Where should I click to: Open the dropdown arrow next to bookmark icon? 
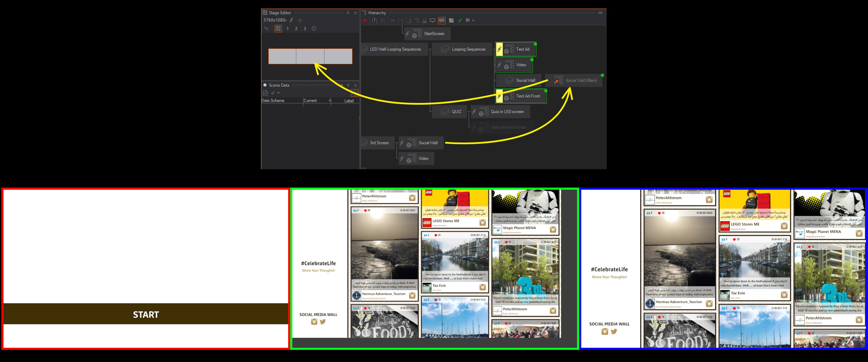[x=473, y=20]
